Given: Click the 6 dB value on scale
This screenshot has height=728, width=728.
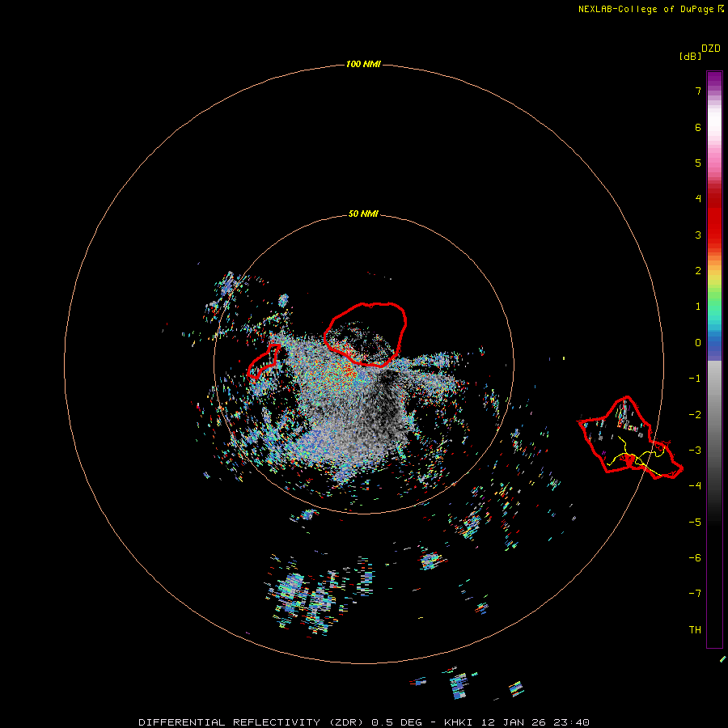Looking at the screenshot, I should pyautogui.click(x=698, y=127).
